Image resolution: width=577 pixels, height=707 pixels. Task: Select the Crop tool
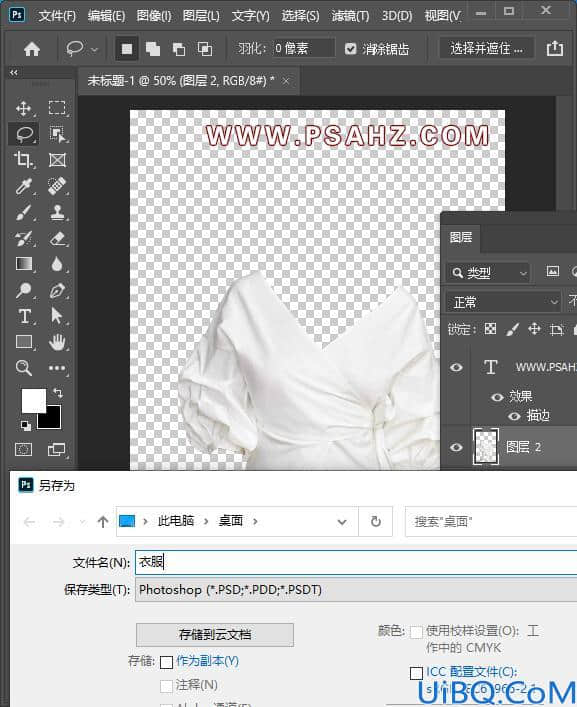click(x=23, y=160)
